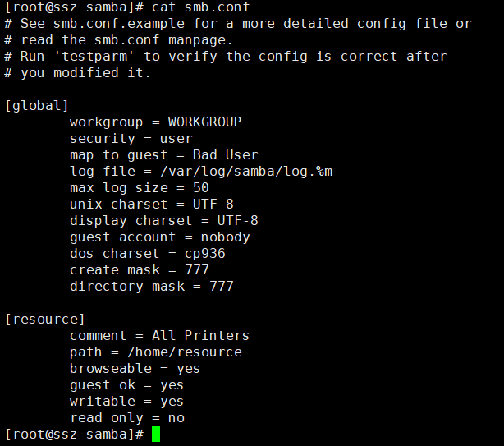Select the 'browseable = yes' line
The height and width of the screenshot is (446, 504).
click(x=135, y=369)
